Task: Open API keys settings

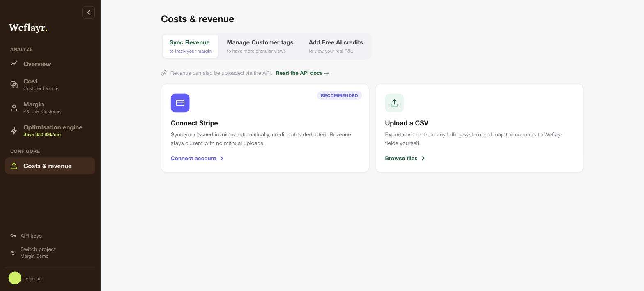Action: click(31, 236)
